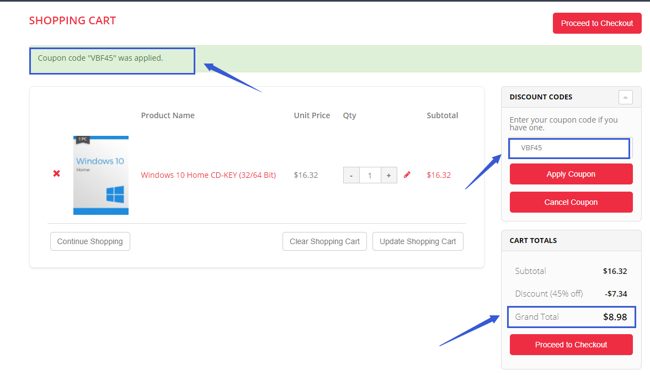Update Shopping Cart button click
Screen dimensions: 650x375
[418, 241]
